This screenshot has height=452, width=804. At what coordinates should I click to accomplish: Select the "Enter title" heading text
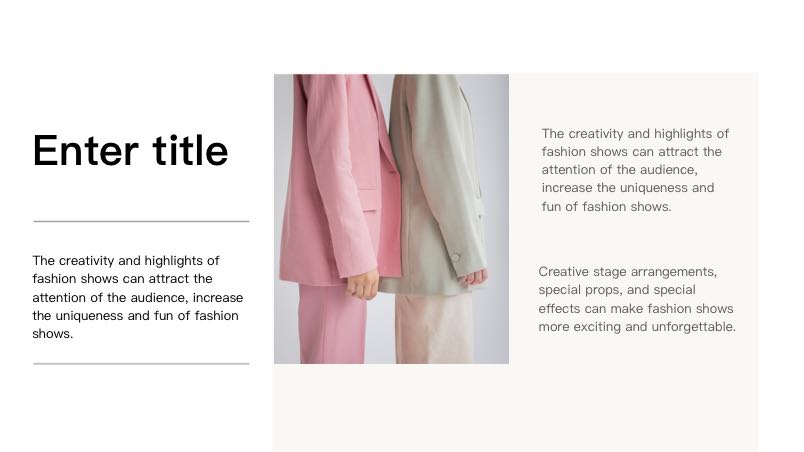click(x=130, y=151)
